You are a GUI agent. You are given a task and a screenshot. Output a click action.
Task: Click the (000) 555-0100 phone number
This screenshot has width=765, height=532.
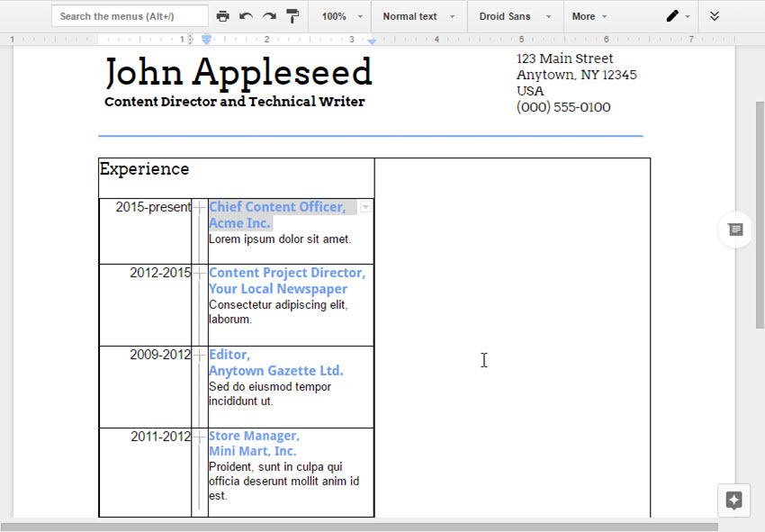pyautogui.click(x=563, y=107)
